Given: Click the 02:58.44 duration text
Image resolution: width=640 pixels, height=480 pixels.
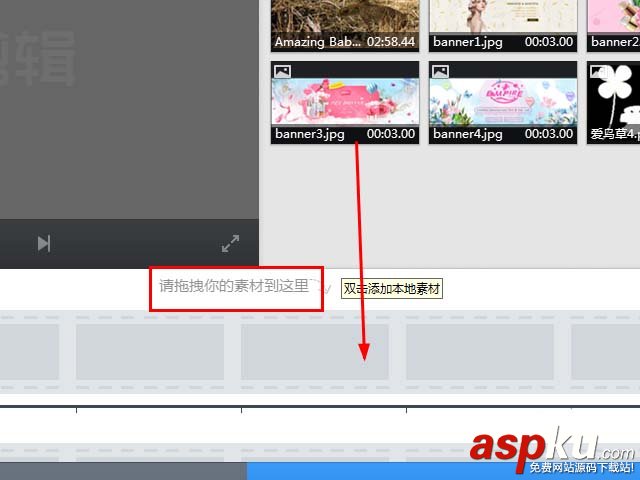Looking at the screenshot, I should point(391,42).
